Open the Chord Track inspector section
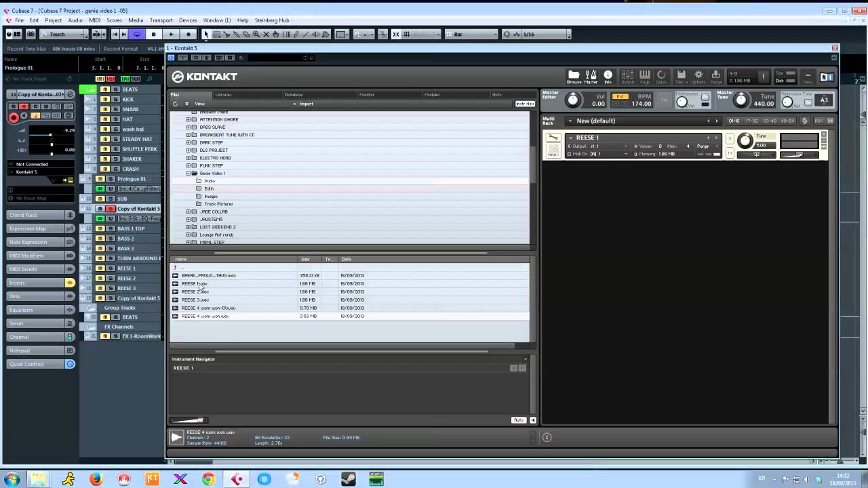Image resolution: width=868 pixels, height=488 pixels. tap(41, 215)
